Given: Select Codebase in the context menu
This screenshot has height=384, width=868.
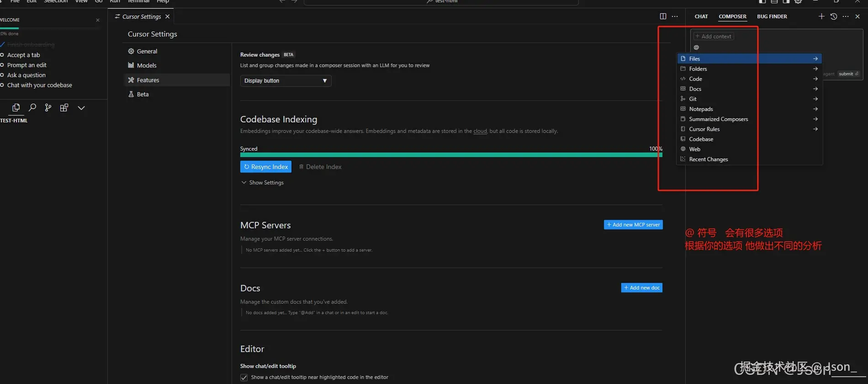Looking at the screenshot, I should (x=749, y=139).
